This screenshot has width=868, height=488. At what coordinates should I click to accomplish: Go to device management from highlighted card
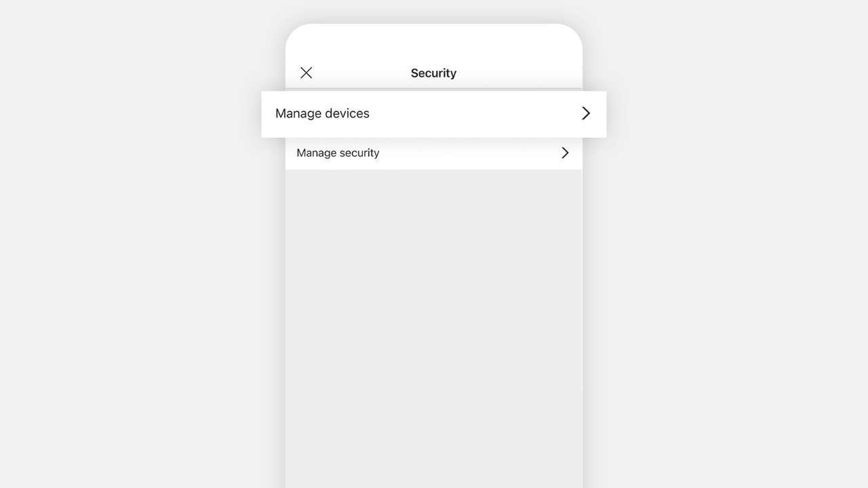434,114
